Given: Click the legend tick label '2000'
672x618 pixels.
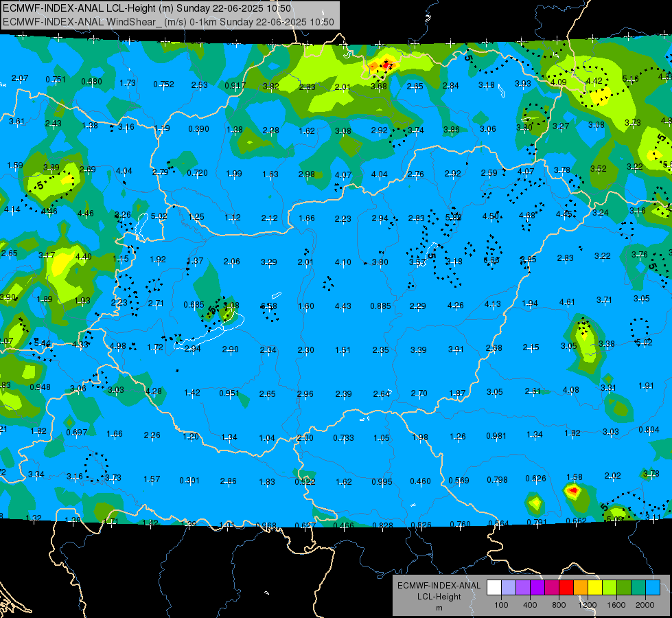Looking at the screenshot, I should coord(645,605).
